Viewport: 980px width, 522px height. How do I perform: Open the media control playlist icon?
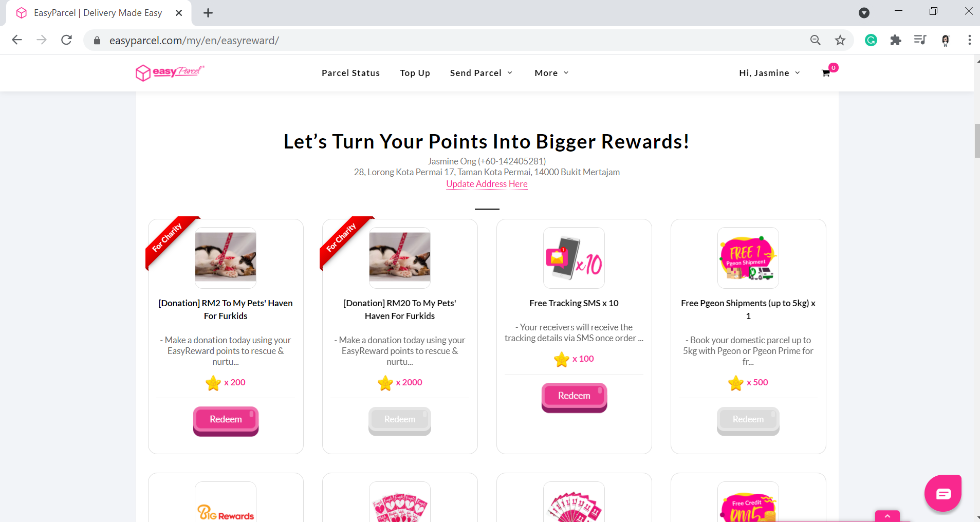point(920,40)
